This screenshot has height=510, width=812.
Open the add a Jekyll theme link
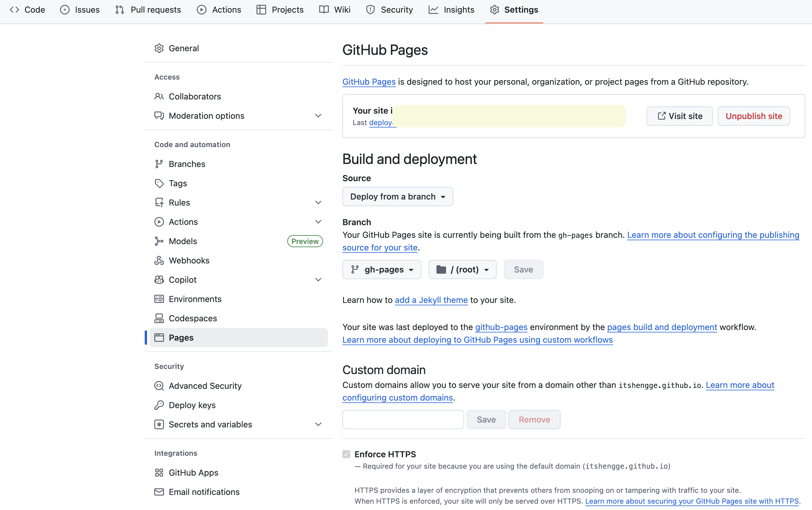pyautogui.click(x=431, y=300)
